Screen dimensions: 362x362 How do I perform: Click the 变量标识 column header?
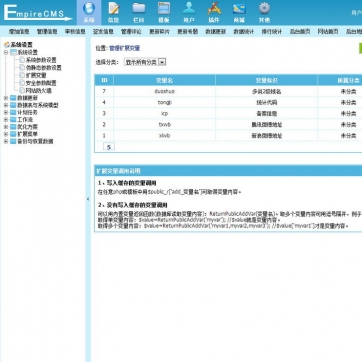267,80
